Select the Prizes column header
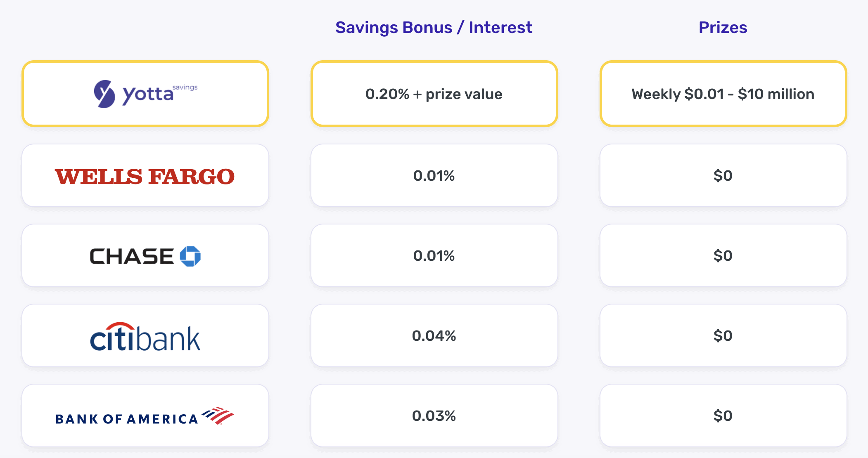868x458 pixels. (x=723, y=28)
